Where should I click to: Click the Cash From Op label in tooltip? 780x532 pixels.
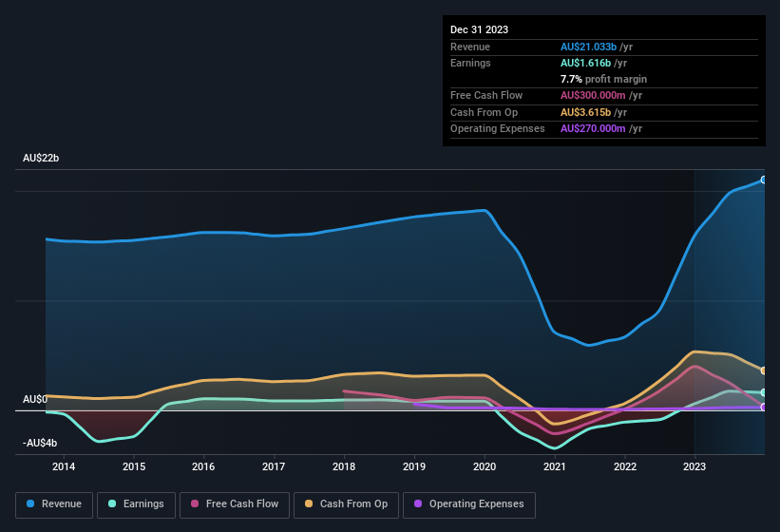click(x=484, y=112)
